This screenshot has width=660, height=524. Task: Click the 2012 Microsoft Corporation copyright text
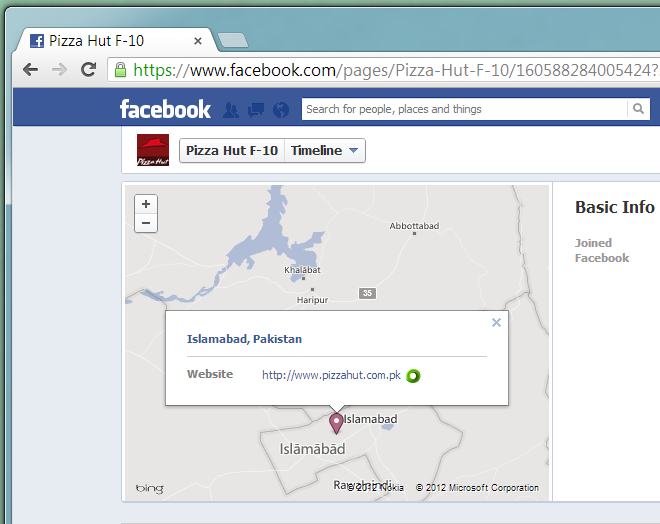[x=477, y=488]
